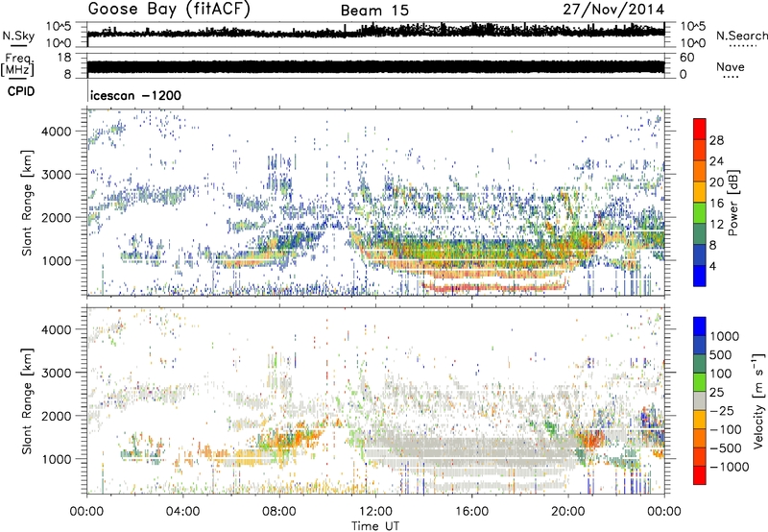
Task: Click the "Time UT" axis title
Action: coord(375,525)
